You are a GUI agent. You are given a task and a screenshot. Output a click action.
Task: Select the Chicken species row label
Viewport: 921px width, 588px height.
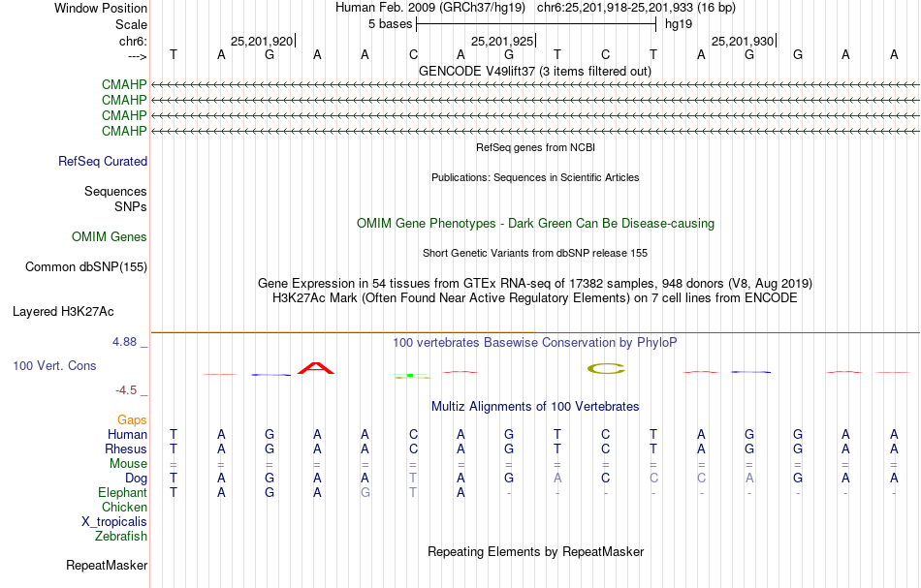pyautogui.click(x=124, y=508)
